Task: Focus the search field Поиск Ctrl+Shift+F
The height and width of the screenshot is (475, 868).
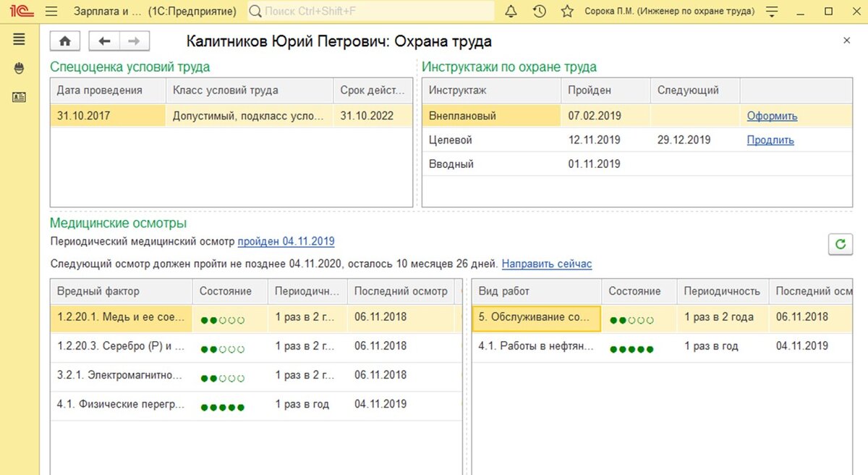Action: (x=371, y=12)
